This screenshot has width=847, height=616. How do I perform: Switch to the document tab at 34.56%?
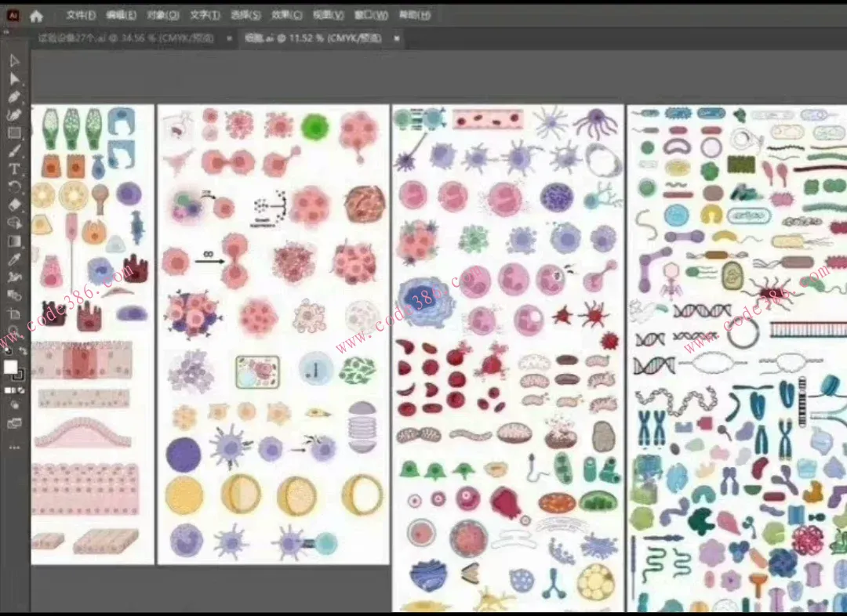125,38
